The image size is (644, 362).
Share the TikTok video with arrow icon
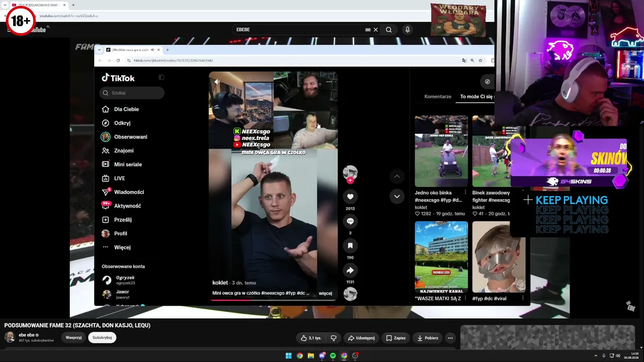[x=350, y=270]
